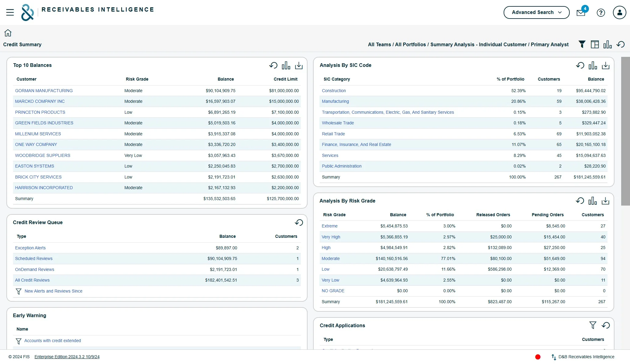630x364 pixels.
Task: Open the Public Administration category
Action: tap(342, 166)
